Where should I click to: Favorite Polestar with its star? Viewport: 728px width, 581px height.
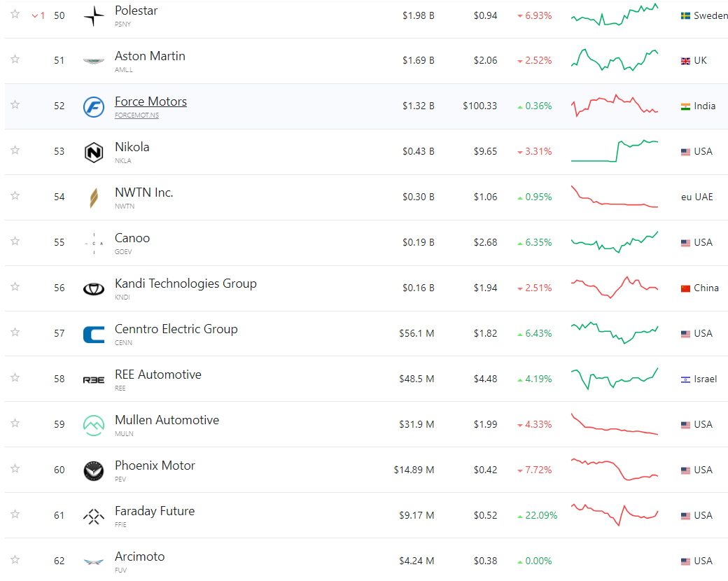tap(15, 14)
